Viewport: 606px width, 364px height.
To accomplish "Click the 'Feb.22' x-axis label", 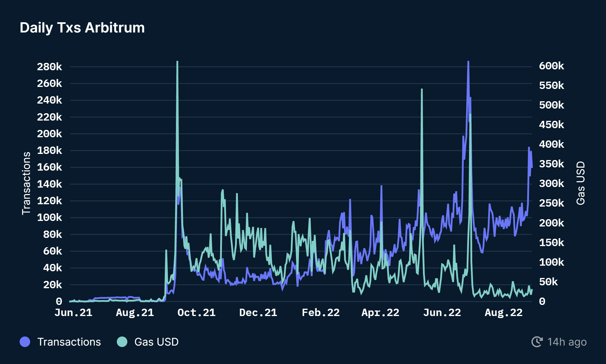I will [321, 313].
